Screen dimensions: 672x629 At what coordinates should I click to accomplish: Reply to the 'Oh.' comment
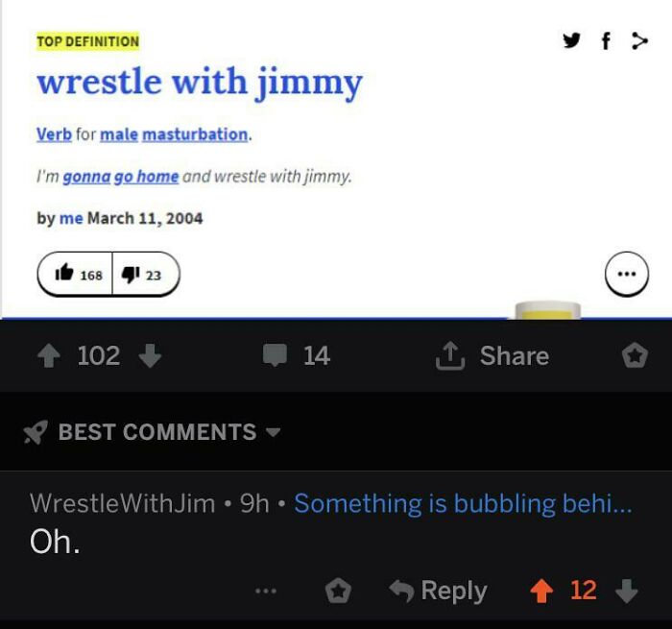coord(438,591)
